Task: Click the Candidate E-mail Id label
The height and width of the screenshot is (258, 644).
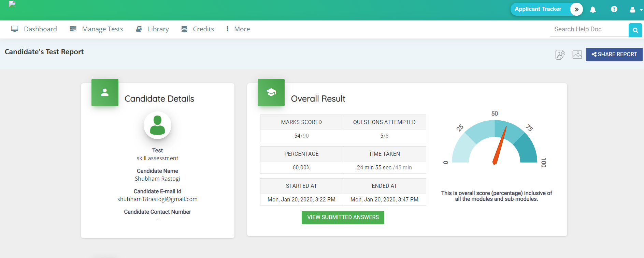Action: tap(157, 191)
